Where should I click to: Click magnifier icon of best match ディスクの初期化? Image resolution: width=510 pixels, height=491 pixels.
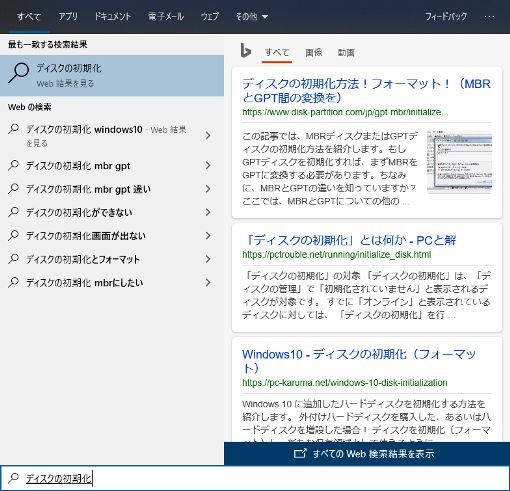tap(18, 73)
